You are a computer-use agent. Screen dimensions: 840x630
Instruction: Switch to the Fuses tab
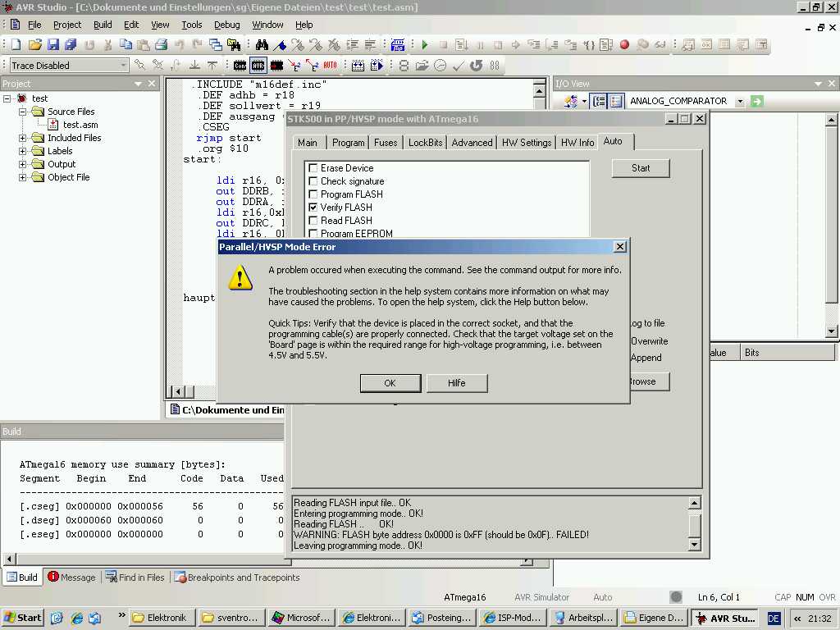pos(386,143)
